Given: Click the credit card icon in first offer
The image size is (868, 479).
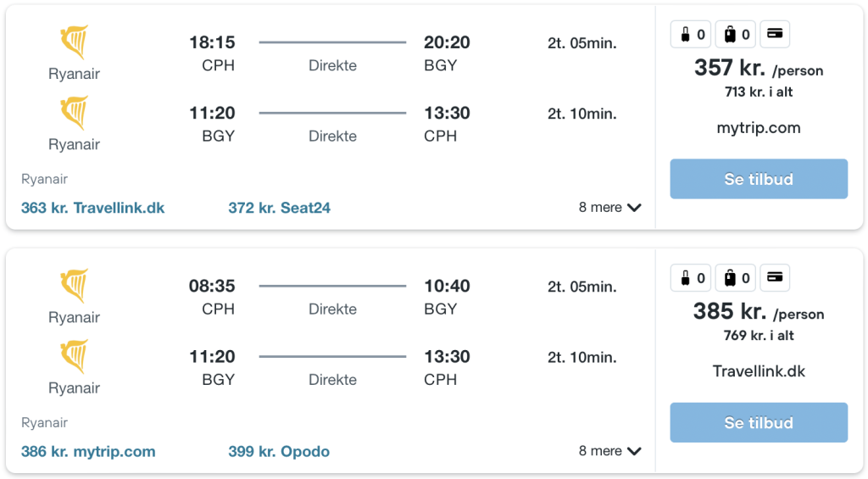Looking at the screenshot, I should [775, 34].
